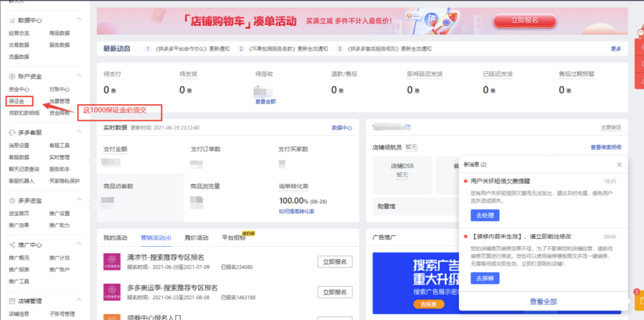Open 《拼多多平台合作协议》更新通知
This screenshot has height=320, width=644.
[x=192, y=49]
